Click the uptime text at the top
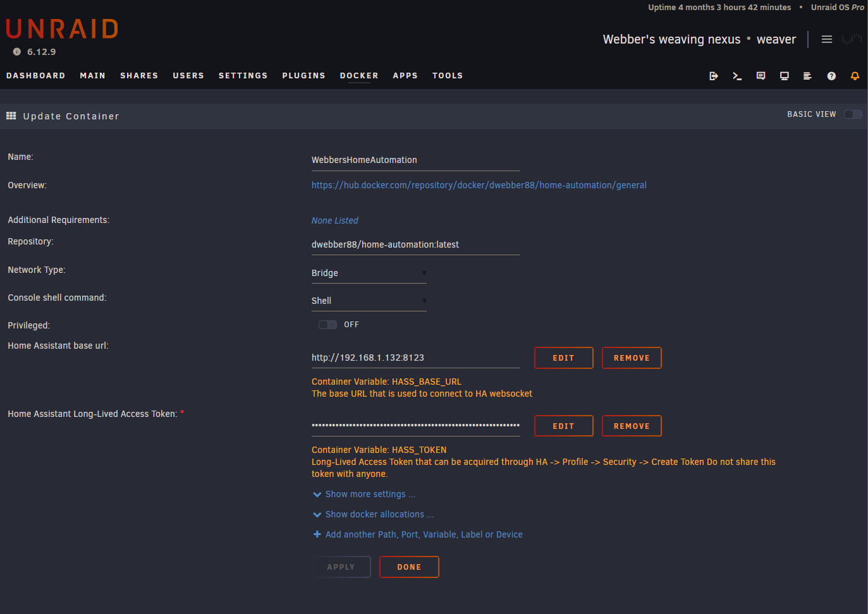The width and height of the screenshot is (868, 614). (719, 8)
